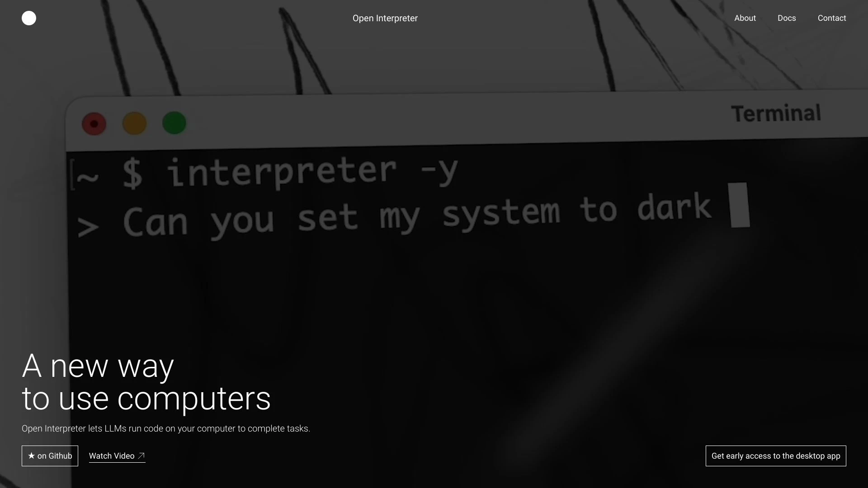Click the Docs navigation menu item
Viewport: 868px width, 488px height.
pyautogui.click(x=786, y=18)
